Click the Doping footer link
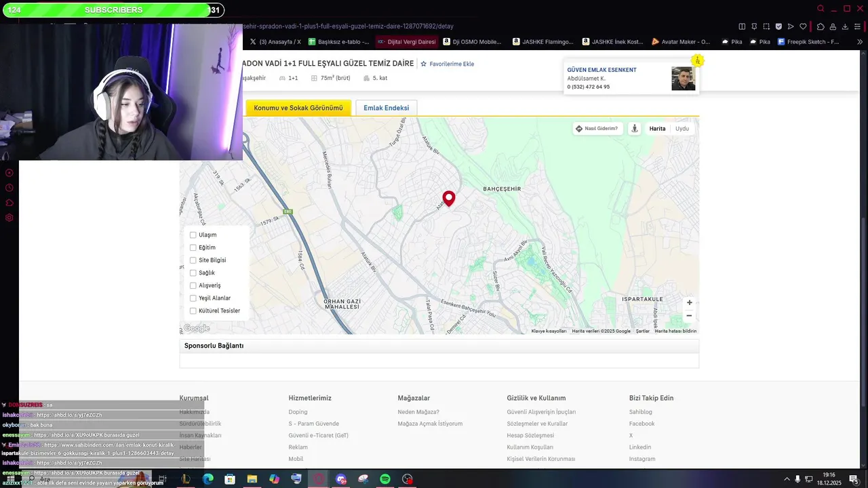This screenshot has width=868, height=488. (298, 412)
